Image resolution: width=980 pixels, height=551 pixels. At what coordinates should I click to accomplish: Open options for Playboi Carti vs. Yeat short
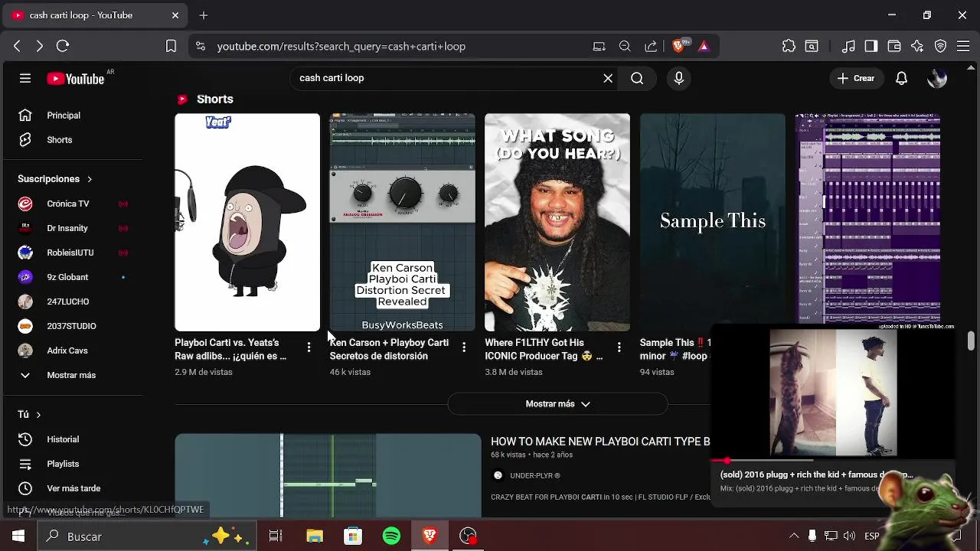[x=309, y=347]
